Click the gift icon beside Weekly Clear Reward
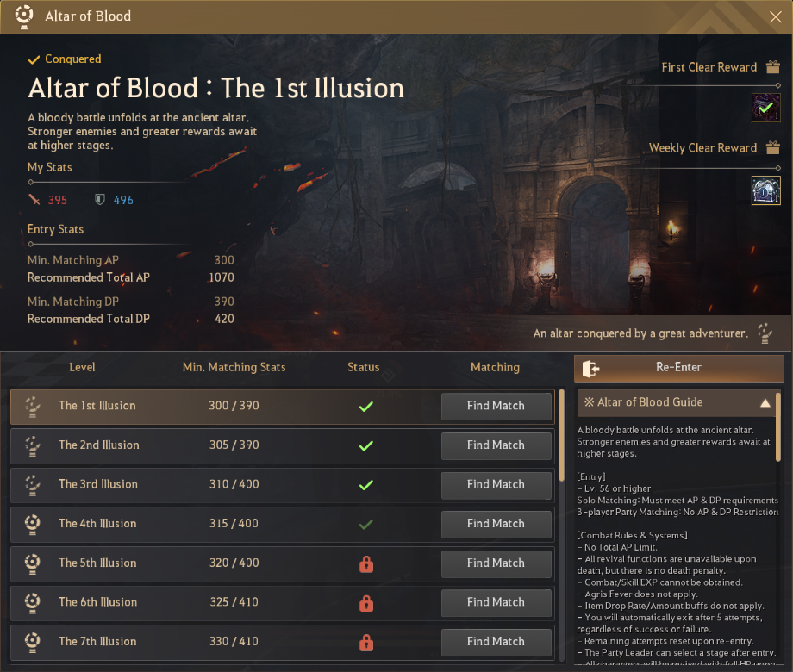The image size is (793, 672). [772, 147]
